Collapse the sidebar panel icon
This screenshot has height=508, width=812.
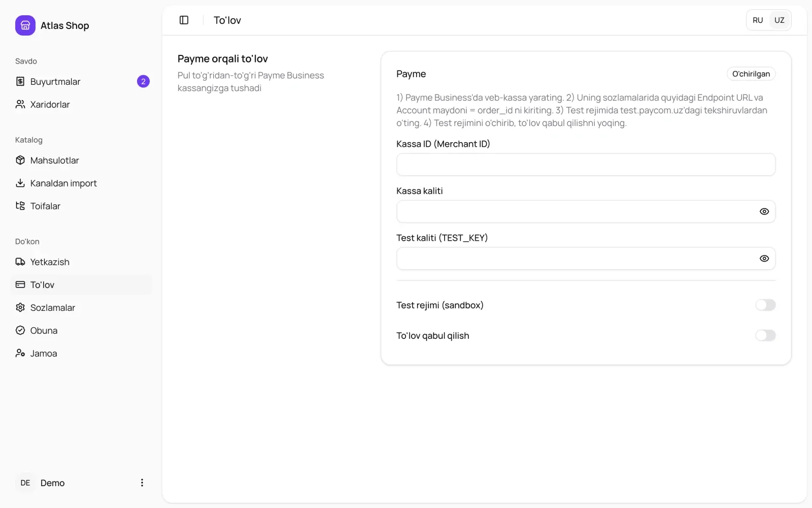coord(184,20)
